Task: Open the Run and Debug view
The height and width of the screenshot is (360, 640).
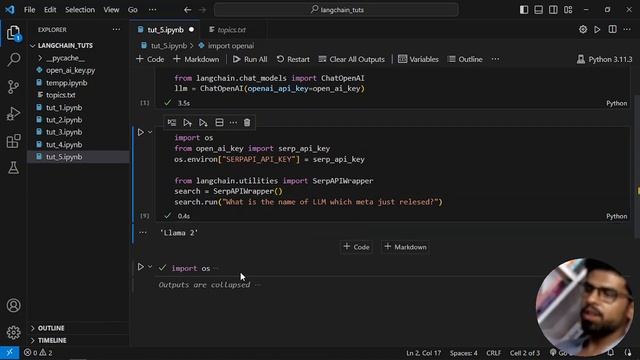Action: 13,114
